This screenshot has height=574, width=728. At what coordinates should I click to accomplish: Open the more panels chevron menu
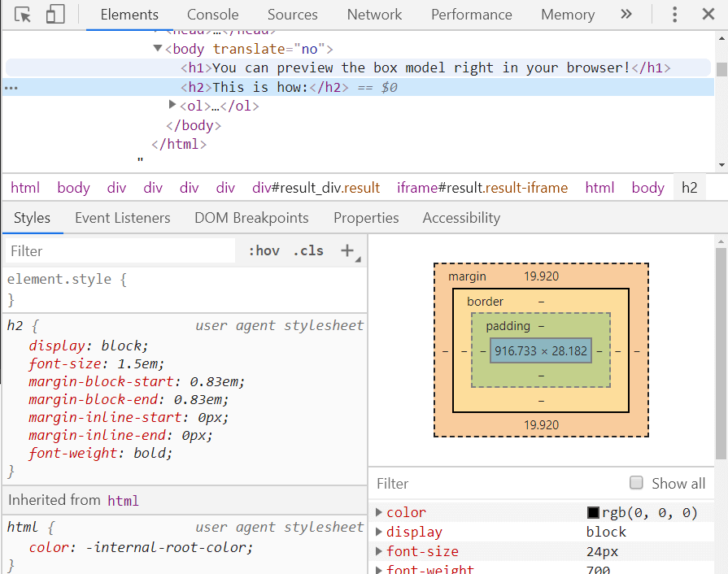coord(626,14)
